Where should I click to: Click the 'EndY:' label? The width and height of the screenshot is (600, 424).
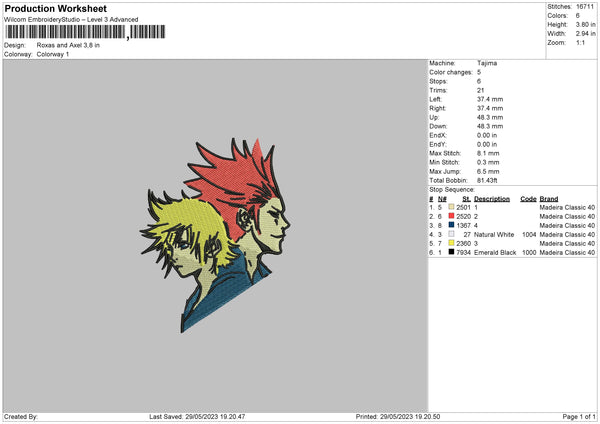(438, 144)
